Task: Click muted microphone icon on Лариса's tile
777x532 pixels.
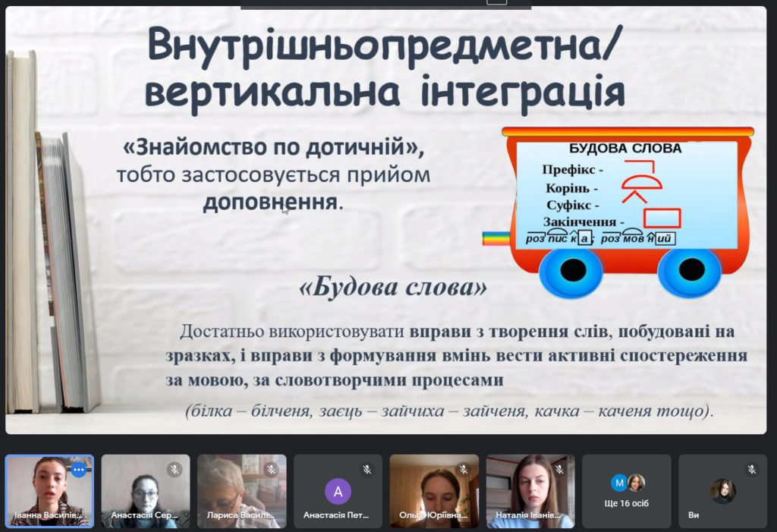Action: tap(271, 469)
